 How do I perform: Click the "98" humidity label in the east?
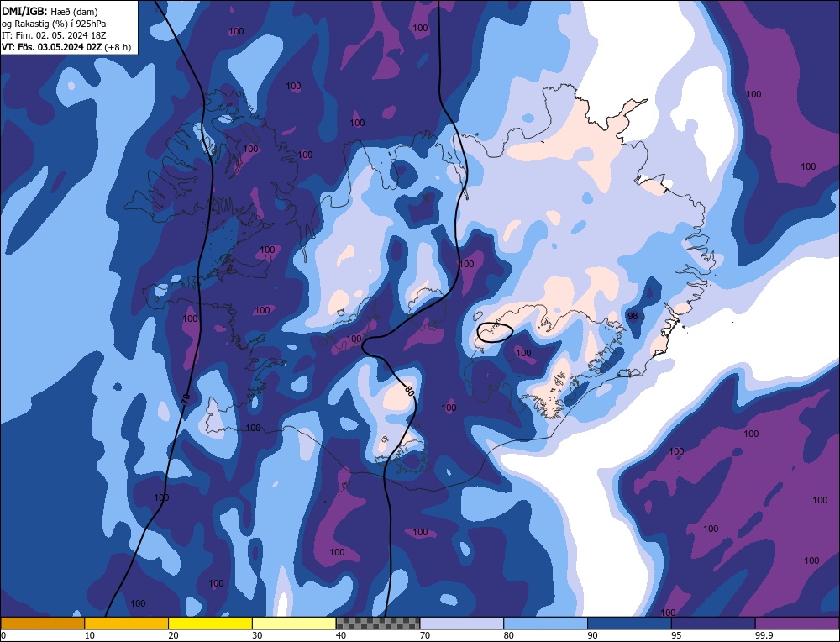(633, 316)
